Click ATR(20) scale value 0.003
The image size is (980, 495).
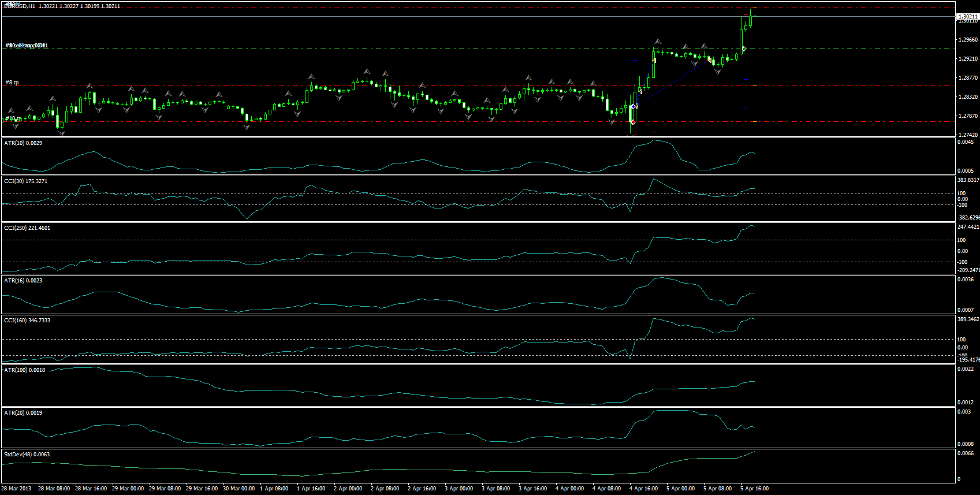click(964, 412)
